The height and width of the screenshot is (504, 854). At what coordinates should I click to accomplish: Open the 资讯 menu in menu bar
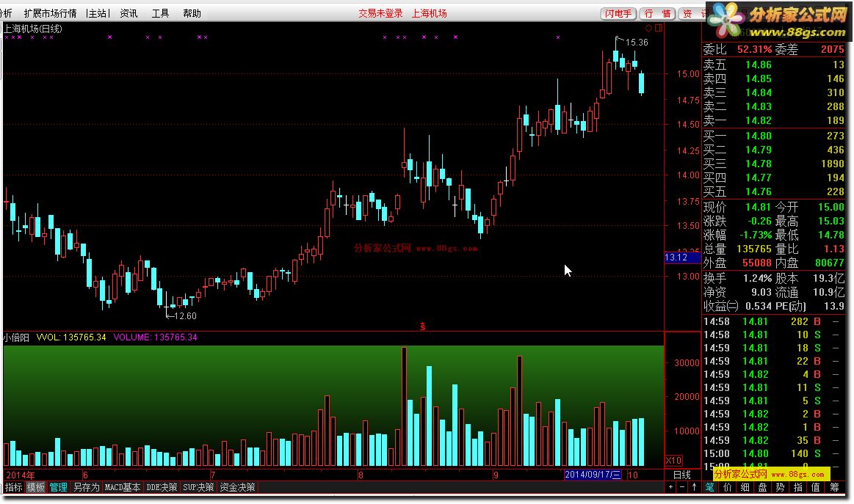129,13
